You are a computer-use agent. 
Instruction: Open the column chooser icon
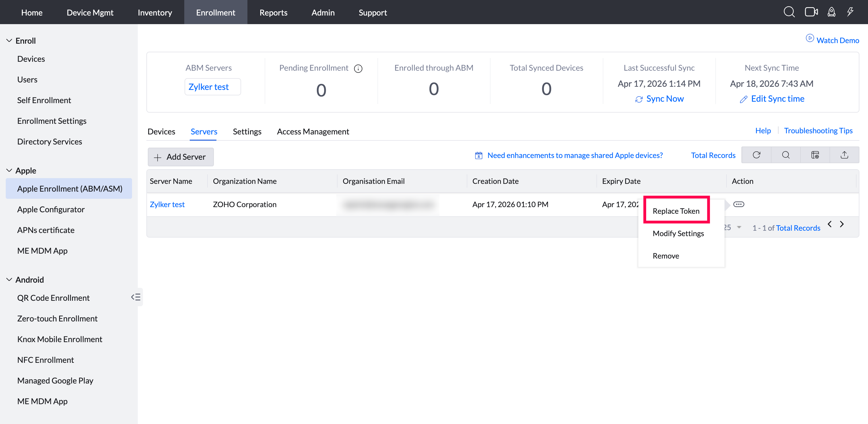click(x=815, y=155)
